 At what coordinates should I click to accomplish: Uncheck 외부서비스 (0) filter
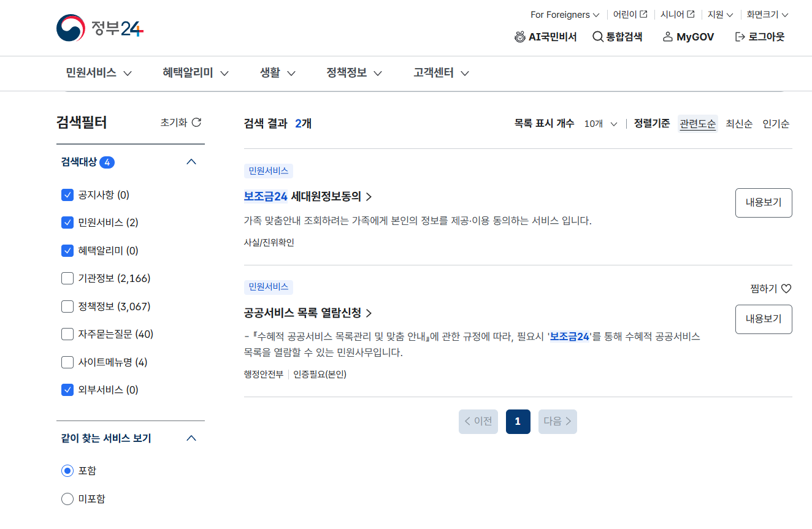click(x=67, y=390)
